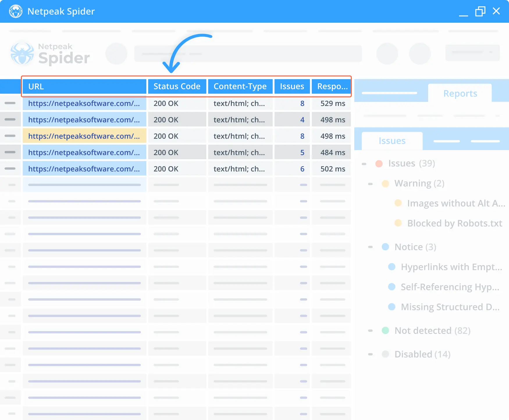Open the Reports tab

(460, 93)
